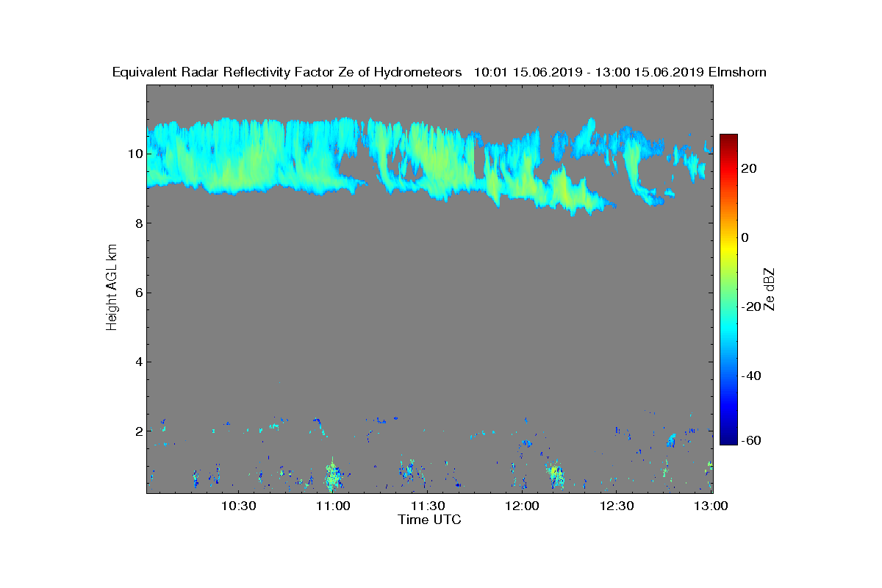Click the colorbar label 20
The width and height of the screenshot is (882, 588).
coord(750,168)
